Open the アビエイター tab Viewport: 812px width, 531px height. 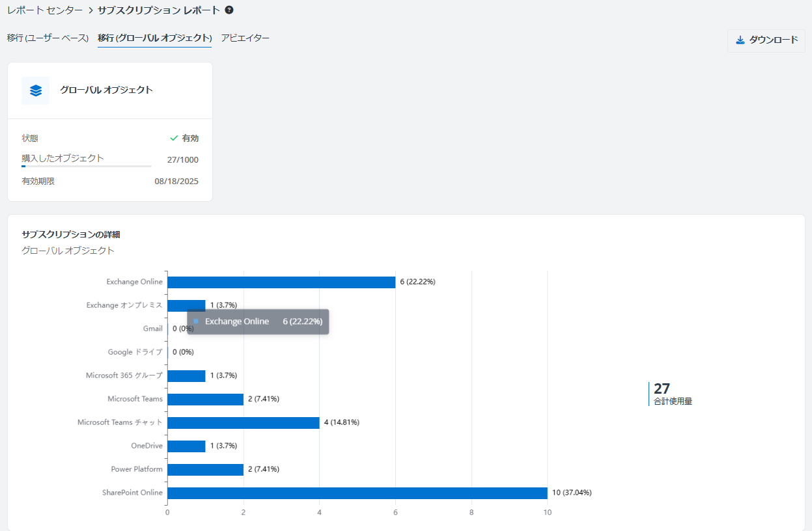(245, 38)
